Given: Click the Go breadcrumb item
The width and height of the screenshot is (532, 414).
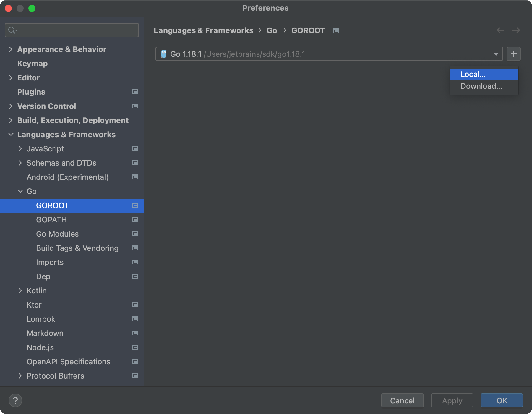Looking at the screenshot, I should pos(272,30).
